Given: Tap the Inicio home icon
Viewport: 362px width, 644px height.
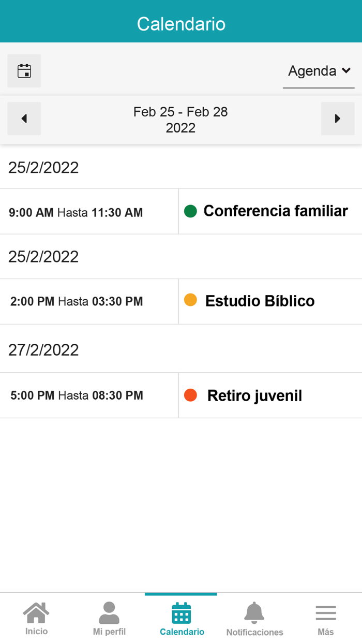Looking at the screenshot, I should click(x=36, y=613).
